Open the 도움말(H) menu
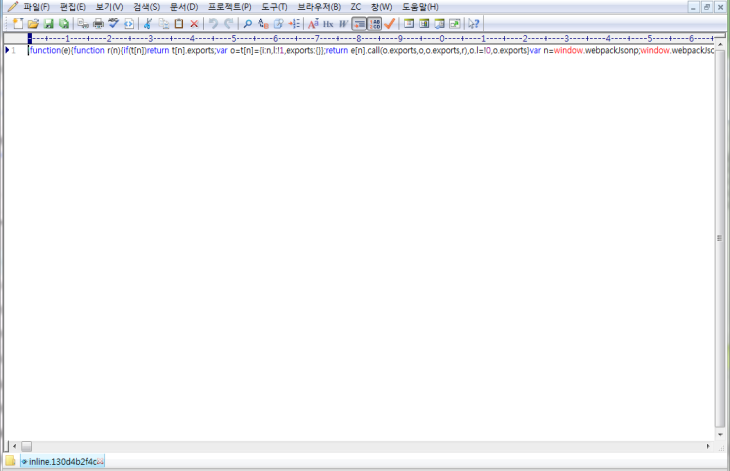Viewport: 730px width, 471px height. [420, 7]
